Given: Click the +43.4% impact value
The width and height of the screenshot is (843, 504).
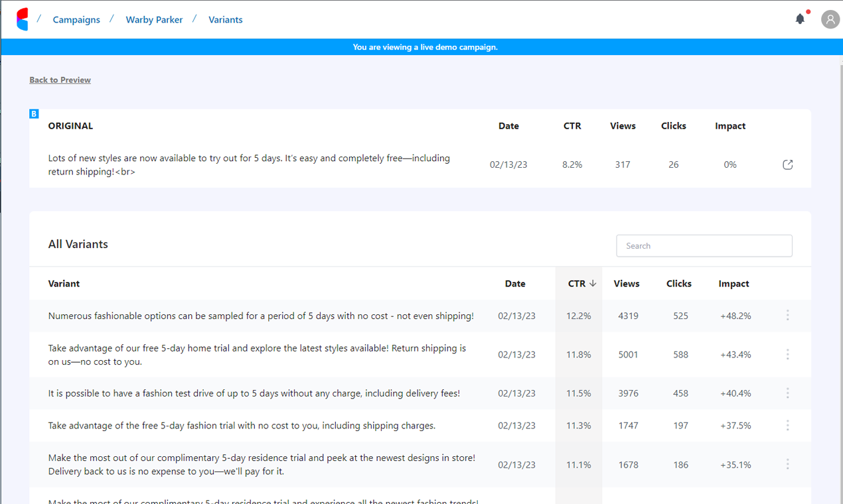Looking at the screenshot, I should pos(735,355).
